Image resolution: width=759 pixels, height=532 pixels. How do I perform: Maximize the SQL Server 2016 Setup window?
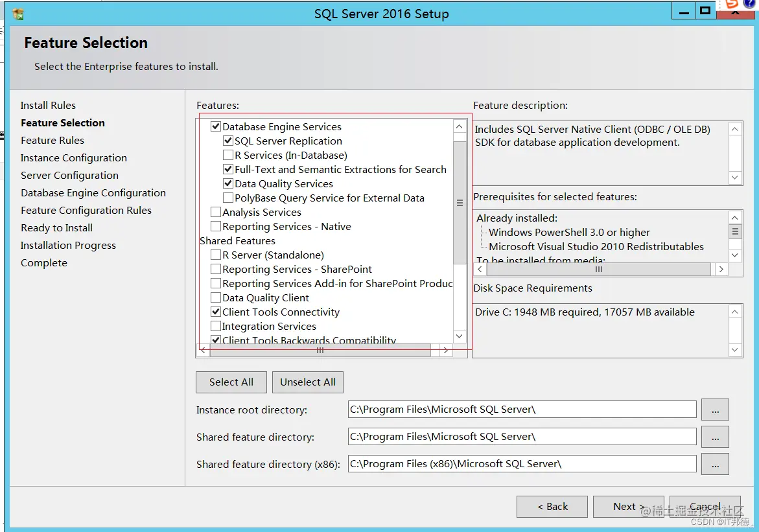click(x=705, y=12)
